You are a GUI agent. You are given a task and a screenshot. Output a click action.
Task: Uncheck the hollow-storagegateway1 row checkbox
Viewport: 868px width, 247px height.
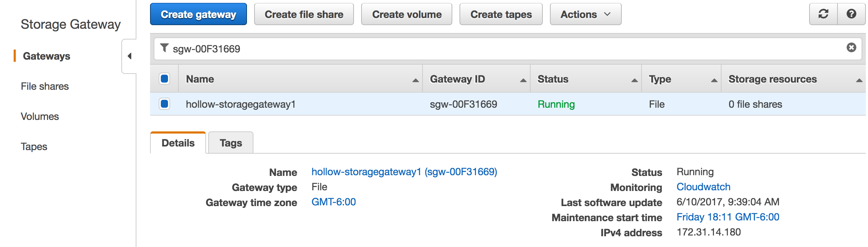click(164, 104)
